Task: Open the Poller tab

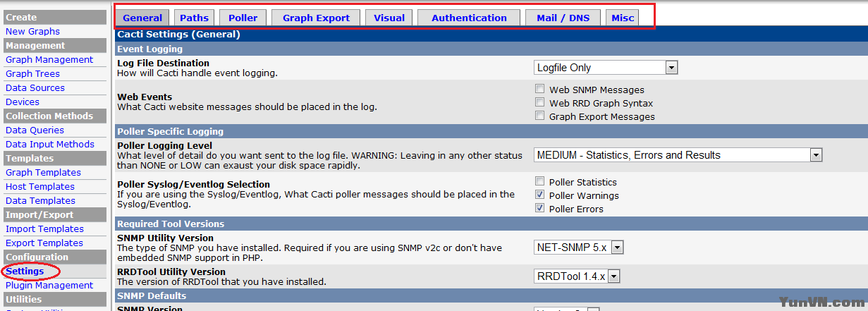Action: (243, 18)
